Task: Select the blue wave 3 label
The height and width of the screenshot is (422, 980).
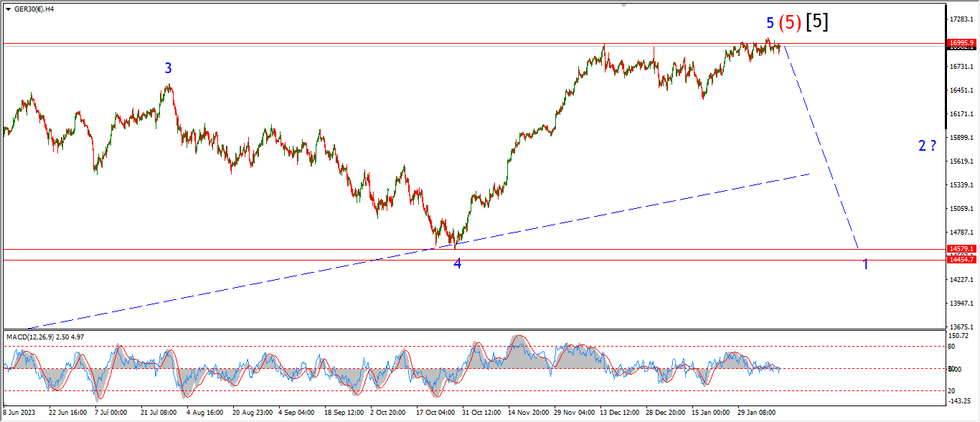Action: point(168,68)
